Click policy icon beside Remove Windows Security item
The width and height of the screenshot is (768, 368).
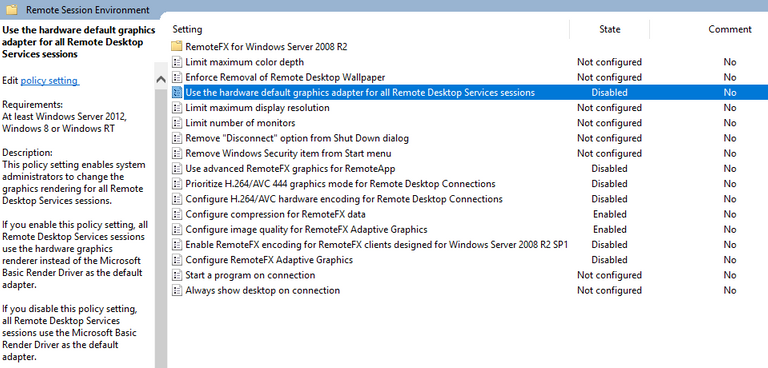point(177,153)
